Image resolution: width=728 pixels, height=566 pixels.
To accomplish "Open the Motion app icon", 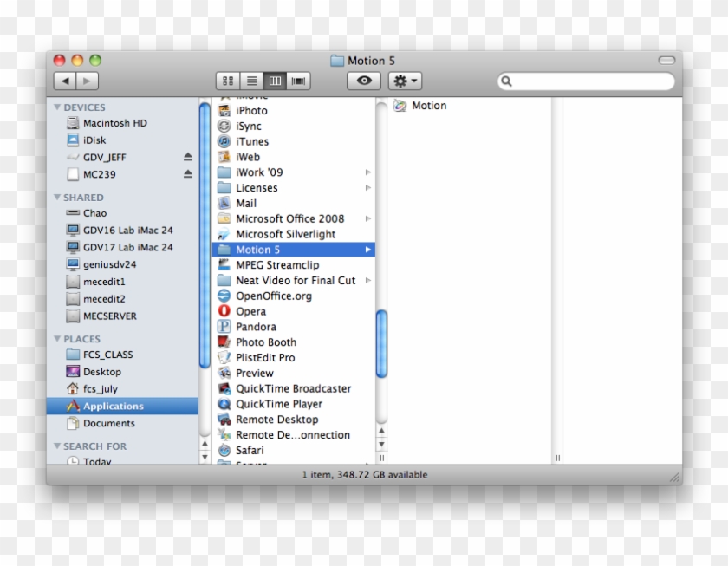I will click(x=400, y=106).
